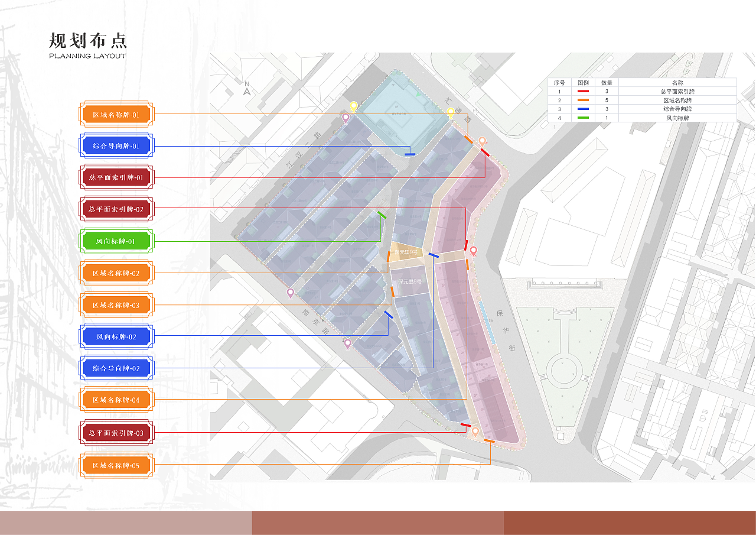Click the 保元里8号 map label
The width and height of the screenshot is (756, 535).
(x=410, y=282)
